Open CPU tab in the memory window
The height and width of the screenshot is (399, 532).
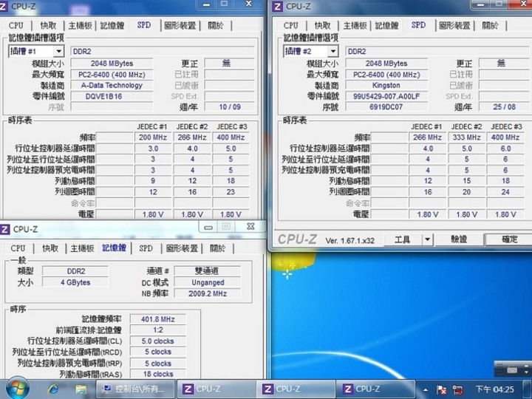[x=18, y=248]
